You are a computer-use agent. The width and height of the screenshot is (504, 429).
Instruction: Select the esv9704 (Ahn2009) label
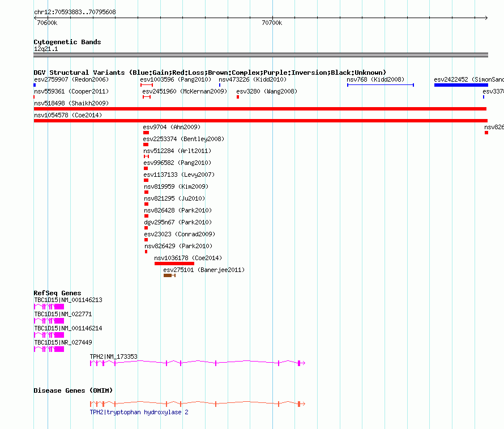tap(172, 127)
